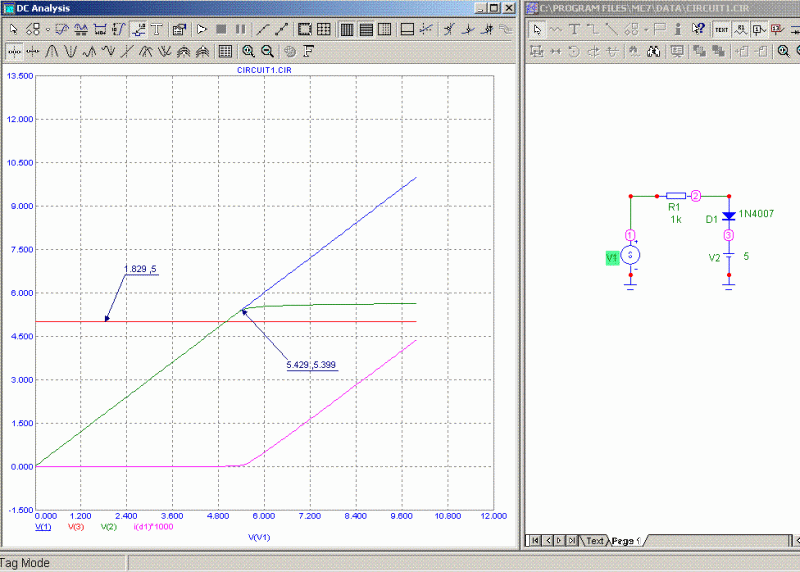The width and height of the screenshot is (800, 572).
Task: Select the schematic Text mode T tool
Action: [574, 29]
